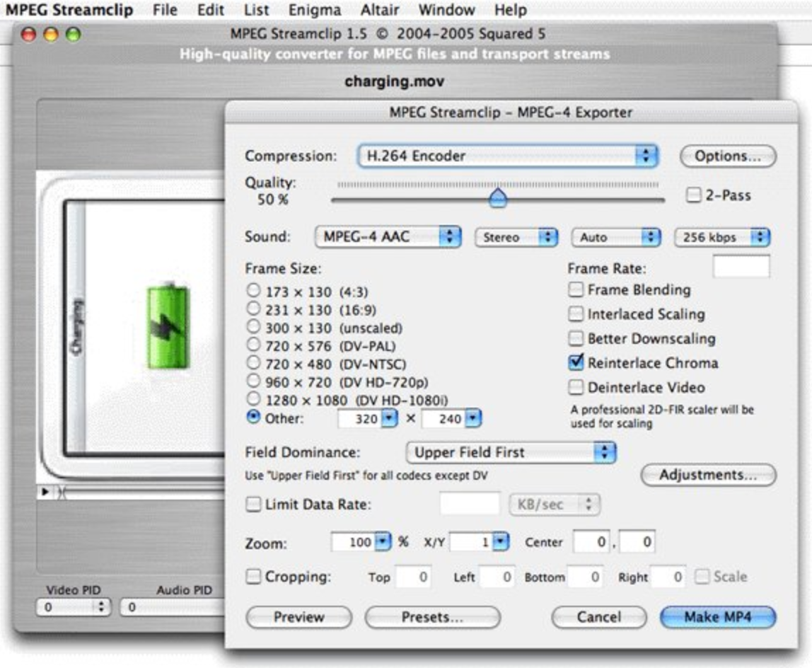Select 720 × 576 (DV-PAL) frame size

tap(253, 345)
